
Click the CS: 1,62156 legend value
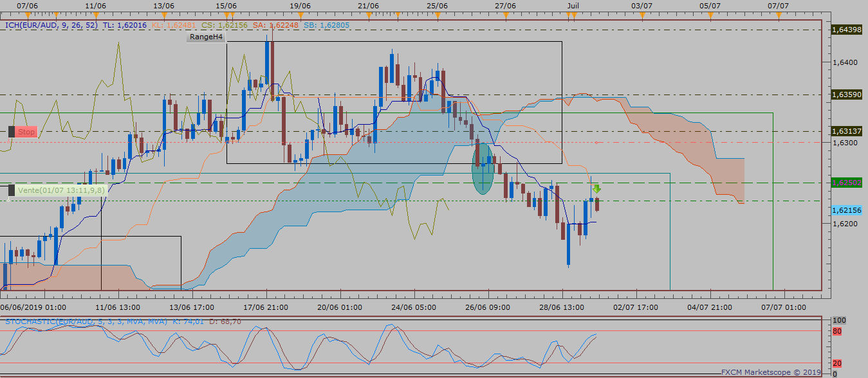pyautogui.click(x=224, y=25)
